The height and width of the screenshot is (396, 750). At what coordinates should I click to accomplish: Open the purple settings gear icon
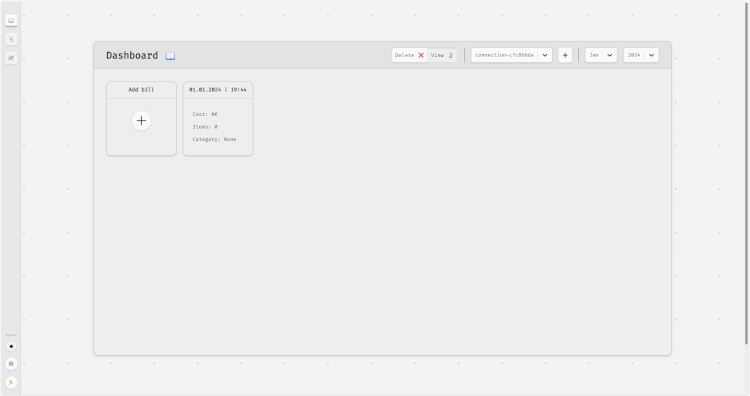(x=11, y=364)
